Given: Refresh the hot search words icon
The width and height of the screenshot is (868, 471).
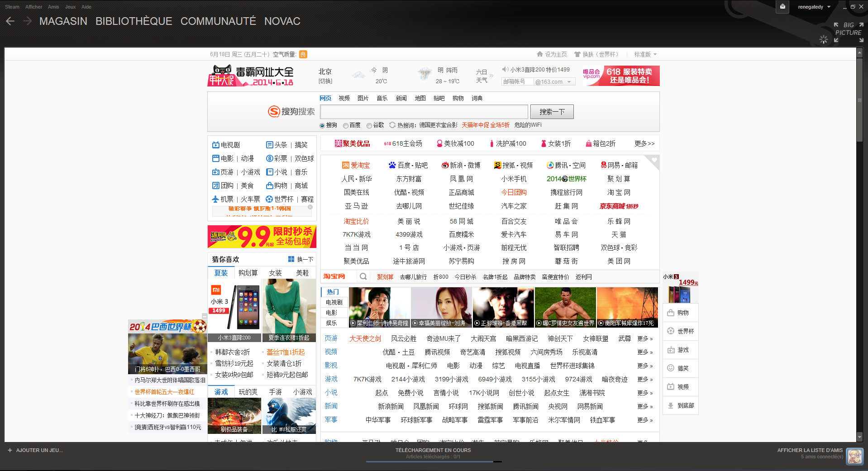Looking at the screenshot, I should point(392,125).
